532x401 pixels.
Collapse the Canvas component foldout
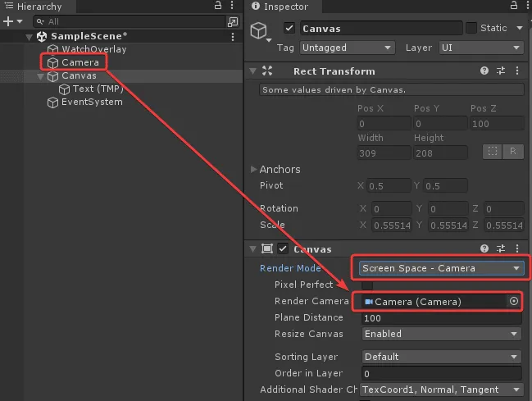tap(252, 249)
